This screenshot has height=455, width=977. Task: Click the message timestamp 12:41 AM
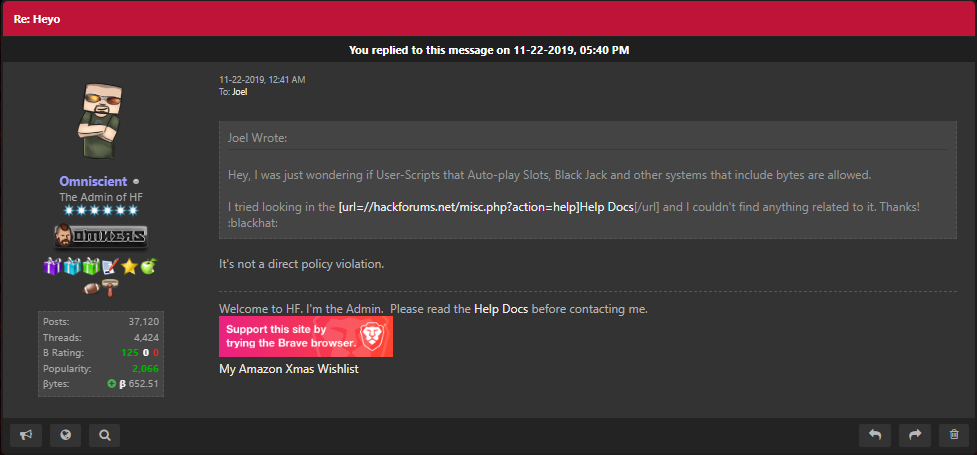tap(262, 80)
